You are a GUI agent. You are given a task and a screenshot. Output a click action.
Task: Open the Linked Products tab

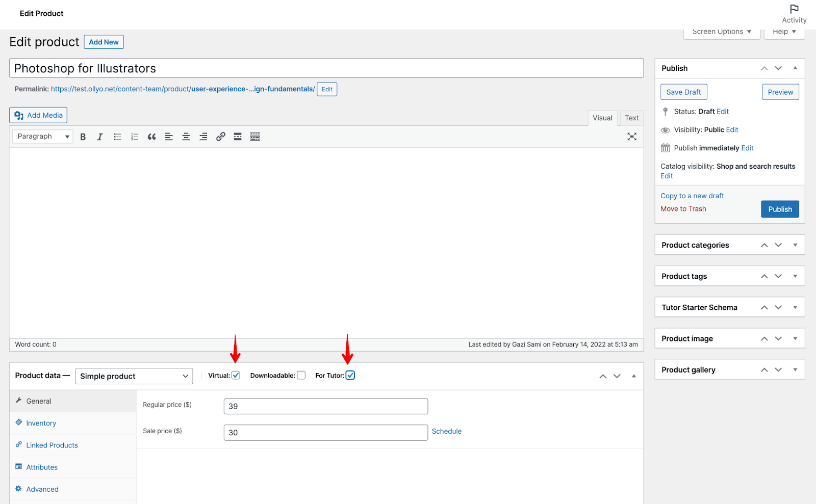tap(73, 445)
